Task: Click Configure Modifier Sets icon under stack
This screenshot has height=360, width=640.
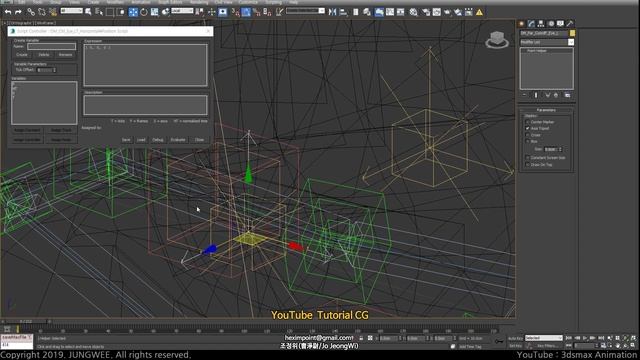Action: 567,95
